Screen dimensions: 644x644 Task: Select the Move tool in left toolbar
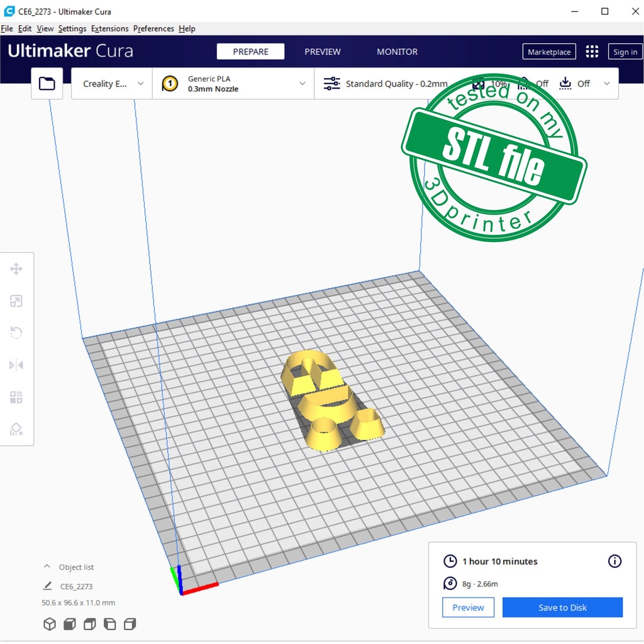(x=16, y=269)
